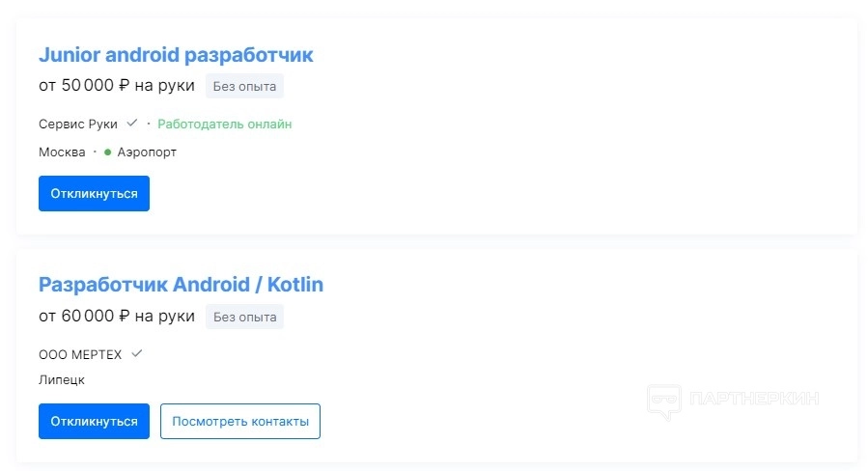Screen dimensions: 868x471
Task: Click the Посмотреть контакты button
Action: click(240, 422)
